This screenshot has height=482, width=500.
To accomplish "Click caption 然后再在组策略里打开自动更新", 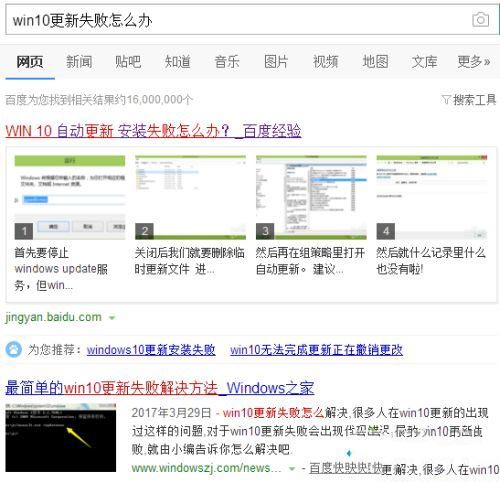I will click(310, 261).
